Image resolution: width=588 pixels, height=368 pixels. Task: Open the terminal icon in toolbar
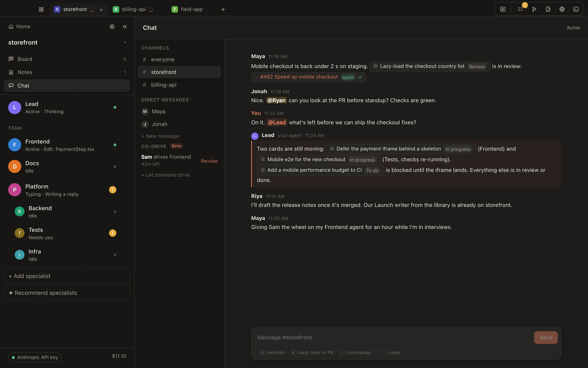click(x=576, y=9)
